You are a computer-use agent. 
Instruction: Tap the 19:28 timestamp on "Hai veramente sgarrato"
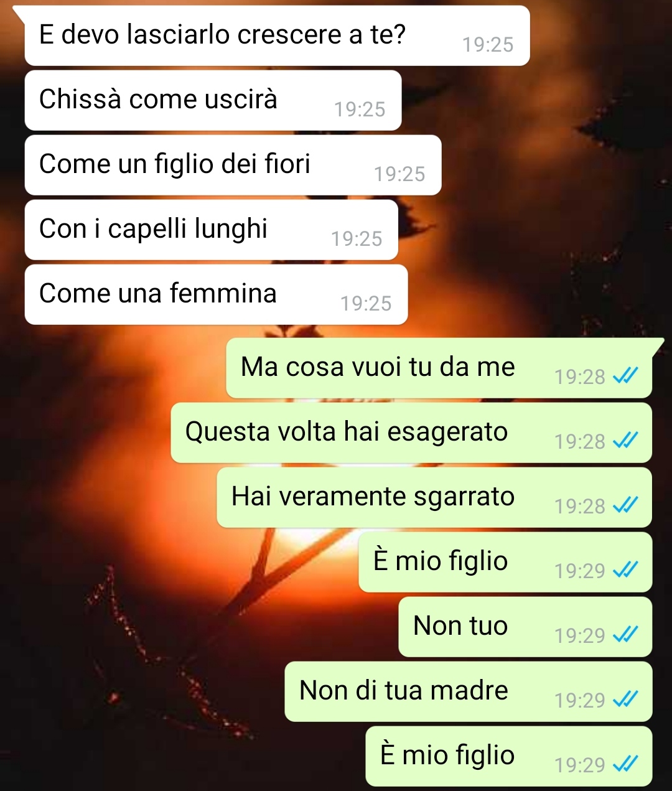coord(580,506)
